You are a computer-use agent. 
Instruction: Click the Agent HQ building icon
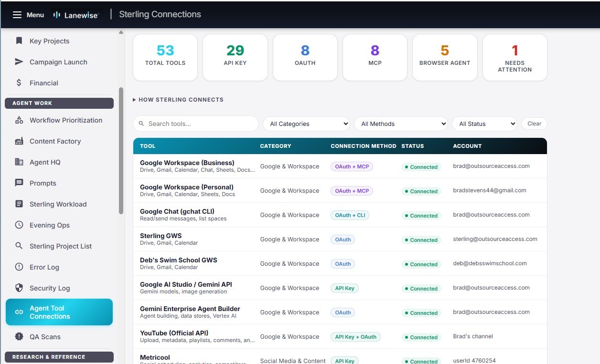tap(19, 162)
